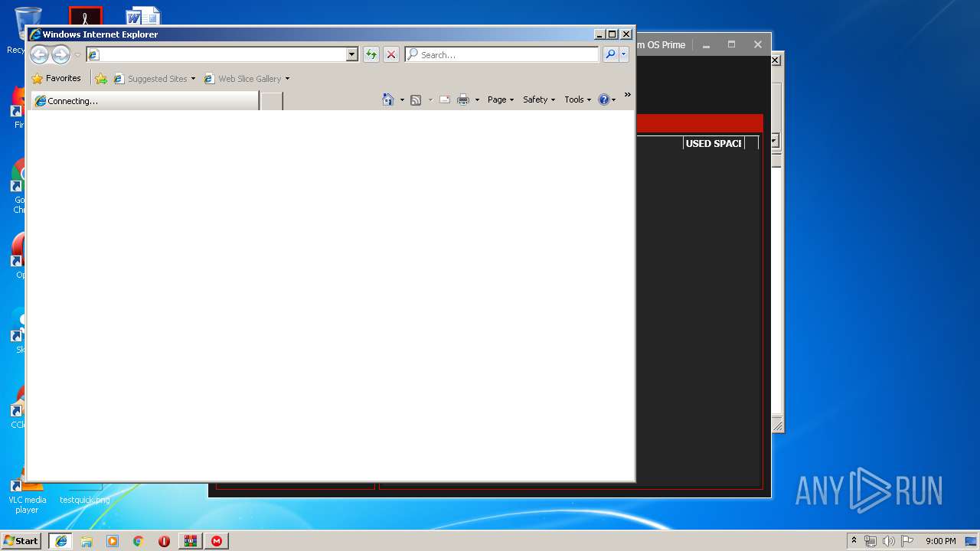The height and width of the screenshot is (551, 980).
Task: Show hidden system tray icons
Action: [x=854, y=540]
